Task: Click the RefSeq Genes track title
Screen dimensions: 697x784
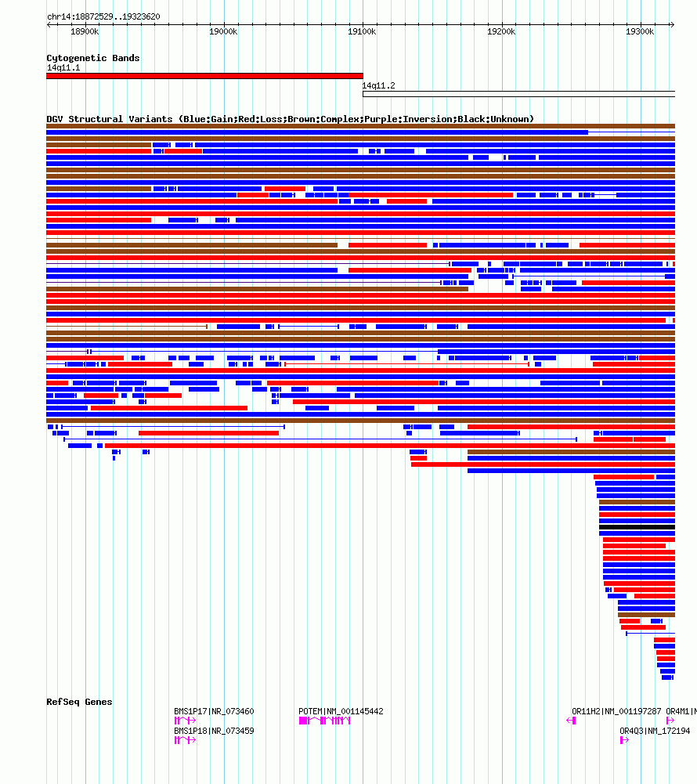Action: coord(79,702)
